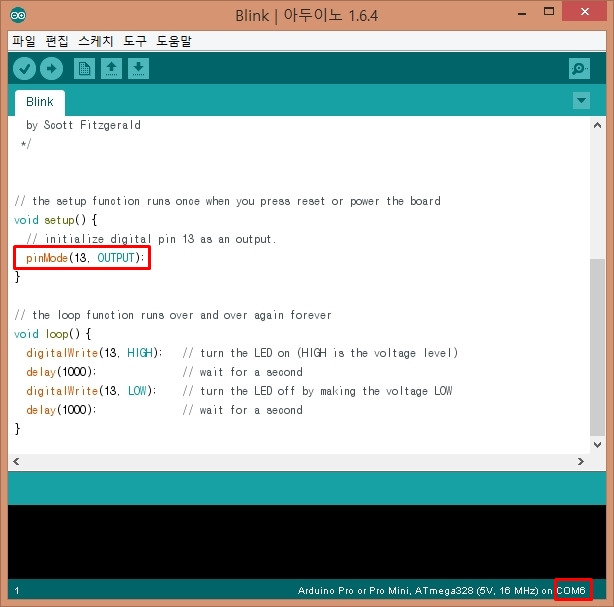Maximize the Arduino window
The width and height of the screenshot is (614, 607).
(x=549, y=12)
